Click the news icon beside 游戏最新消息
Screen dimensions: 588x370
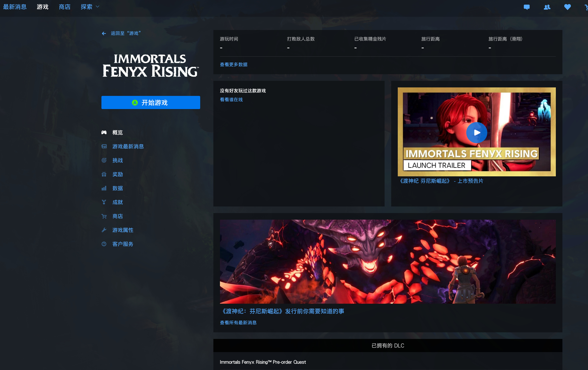click(x=104, y=146)
